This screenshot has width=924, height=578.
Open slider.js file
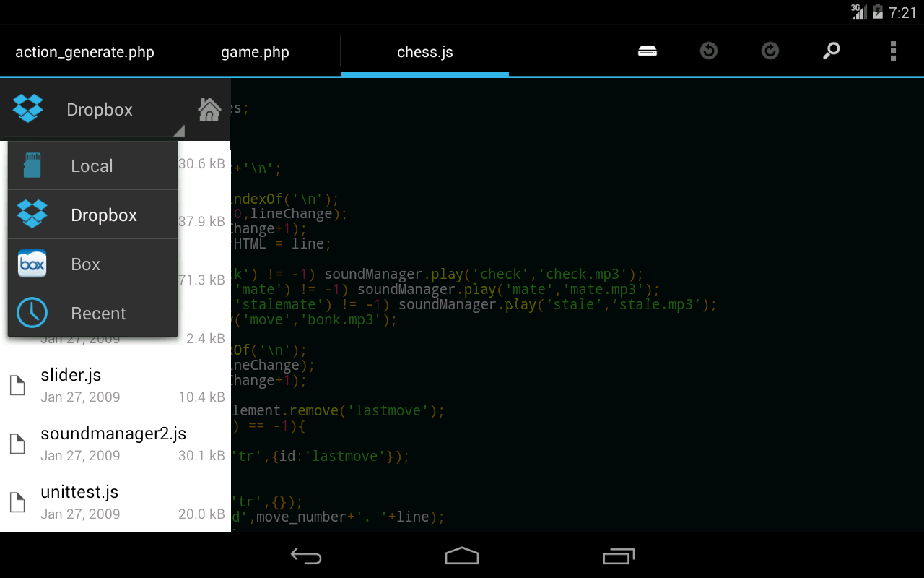coord(115,385)
